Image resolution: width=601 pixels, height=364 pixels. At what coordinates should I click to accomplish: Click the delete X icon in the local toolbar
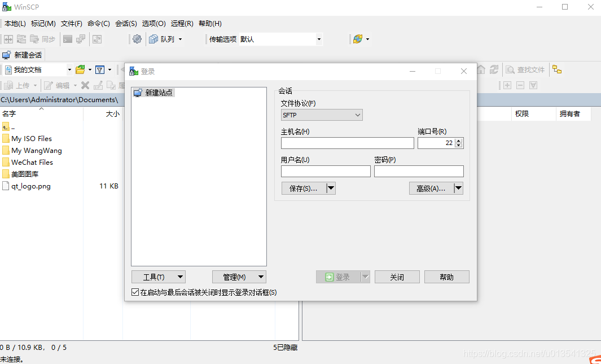85,85
